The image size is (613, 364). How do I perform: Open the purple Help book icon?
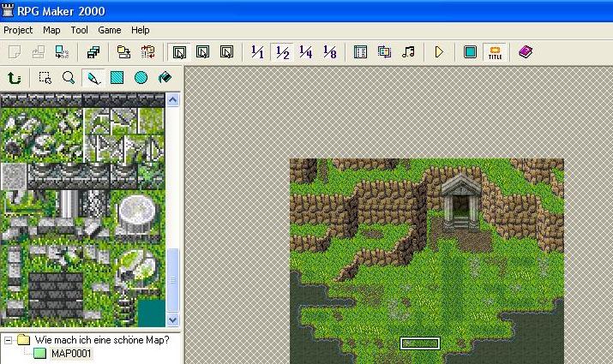(x=526, y=52)
